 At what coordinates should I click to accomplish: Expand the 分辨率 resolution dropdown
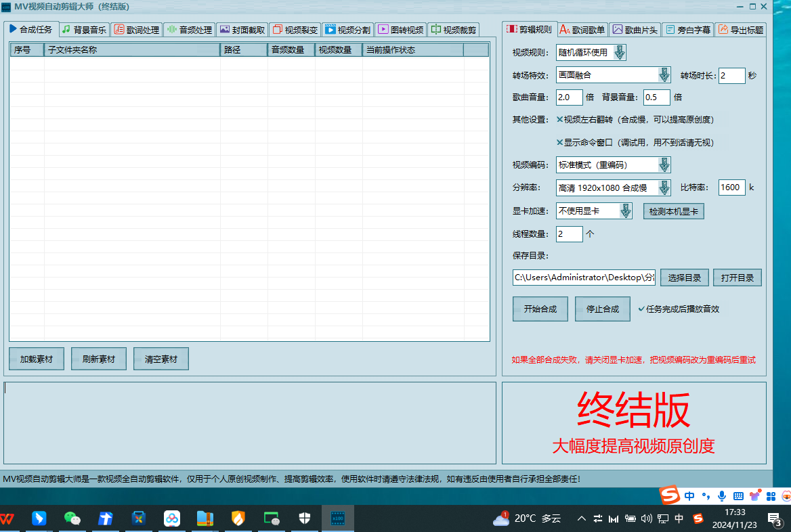[663, 187]
